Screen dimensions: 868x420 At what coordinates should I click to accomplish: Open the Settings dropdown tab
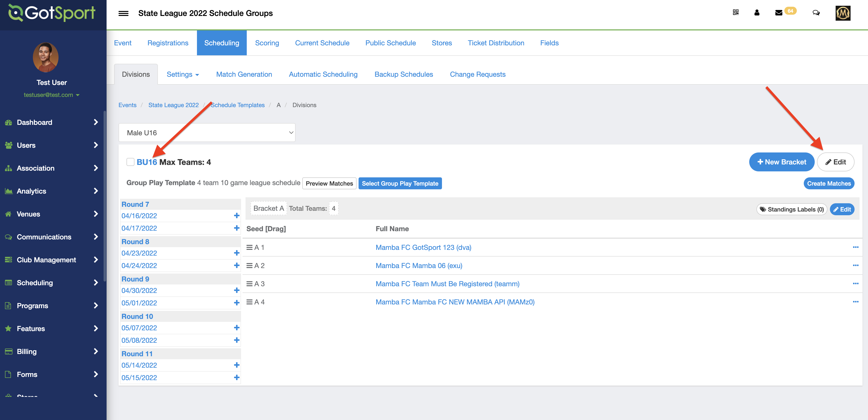(x=183, y=74)
